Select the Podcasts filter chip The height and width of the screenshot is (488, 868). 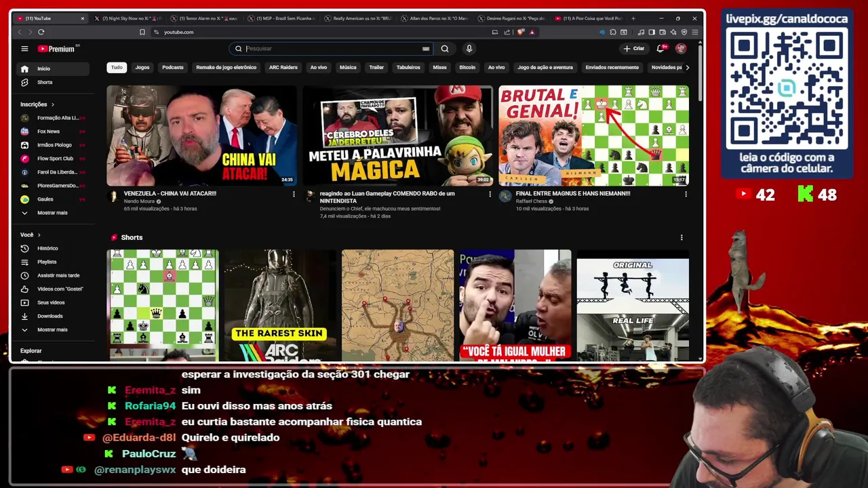click(172, 67)
